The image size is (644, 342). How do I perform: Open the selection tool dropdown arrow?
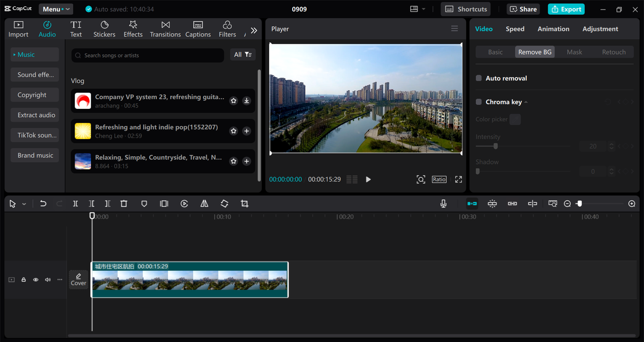pos(24,204)
